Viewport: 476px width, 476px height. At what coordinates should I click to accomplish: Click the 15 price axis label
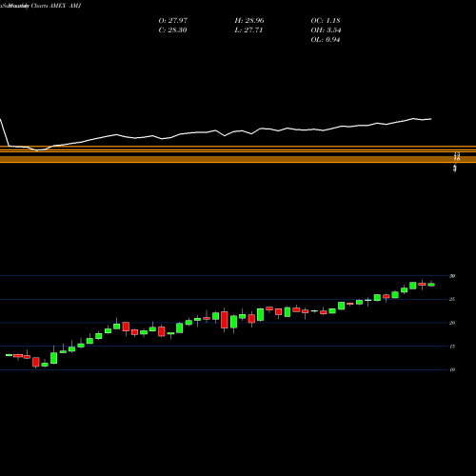coord(452,347)
